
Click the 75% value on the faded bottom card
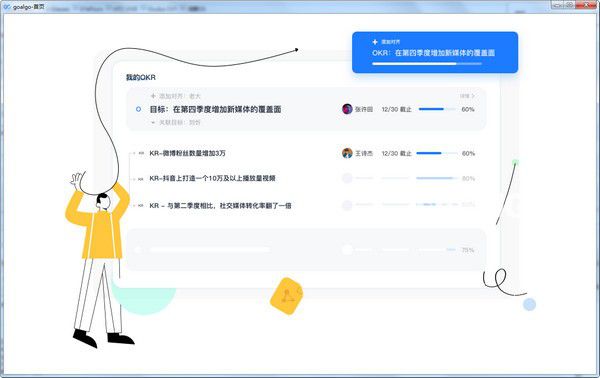[468, 250]
